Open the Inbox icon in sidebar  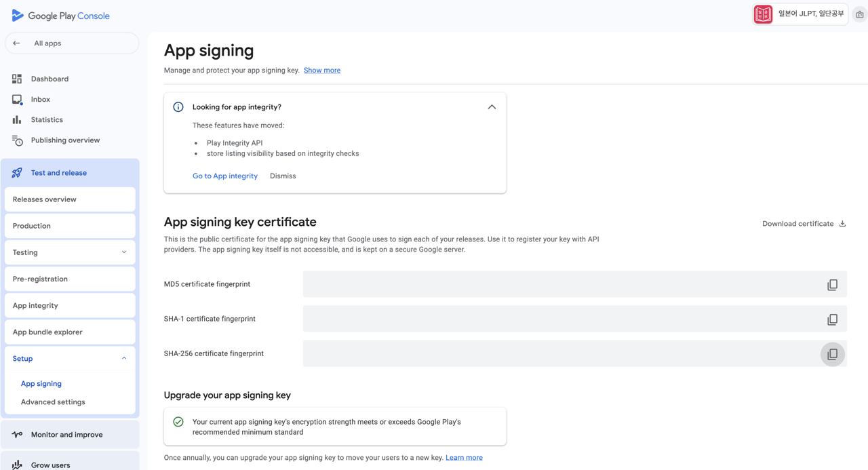16,99
